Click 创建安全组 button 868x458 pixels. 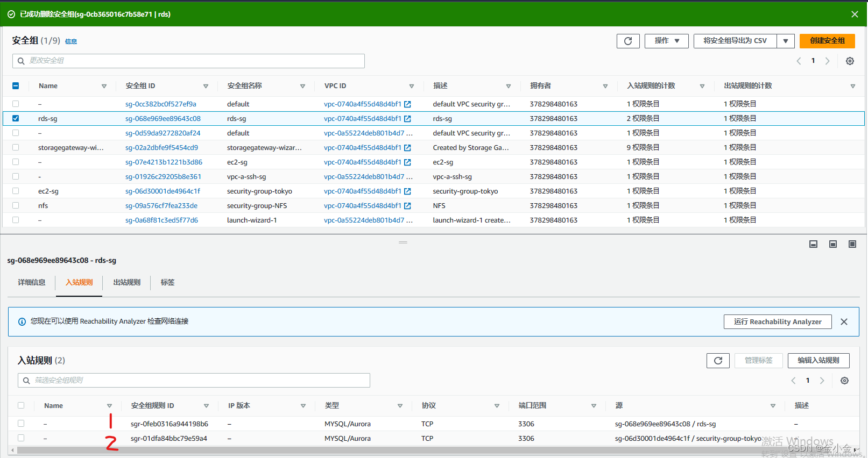(x=827, y=41)
